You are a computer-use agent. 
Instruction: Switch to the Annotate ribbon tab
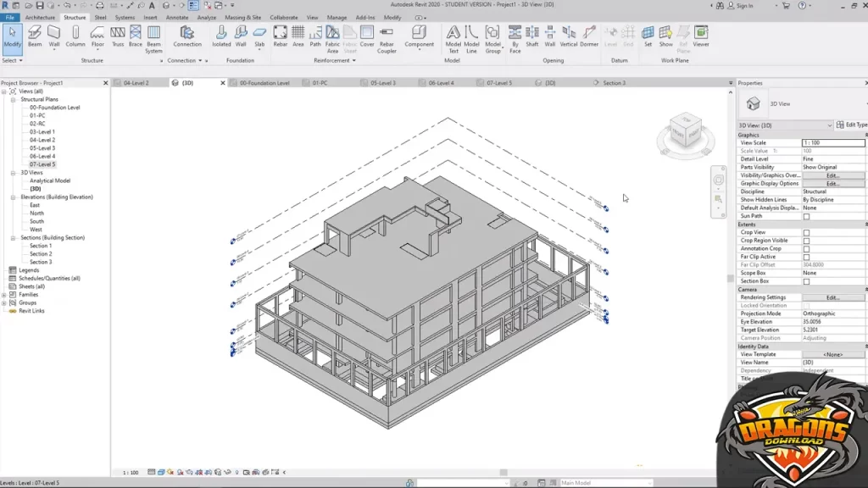[x=178, y=17]
